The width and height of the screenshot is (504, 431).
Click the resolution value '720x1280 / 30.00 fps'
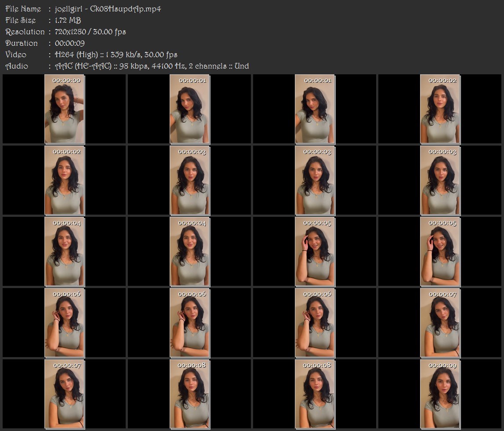tap(91, 32)
